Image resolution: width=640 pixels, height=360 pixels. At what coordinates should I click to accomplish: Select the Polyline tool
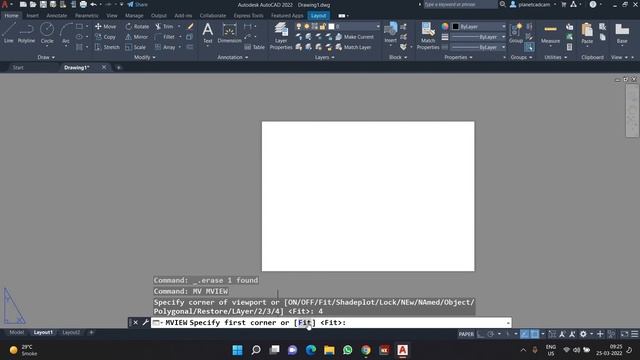[x=26, y=33]
